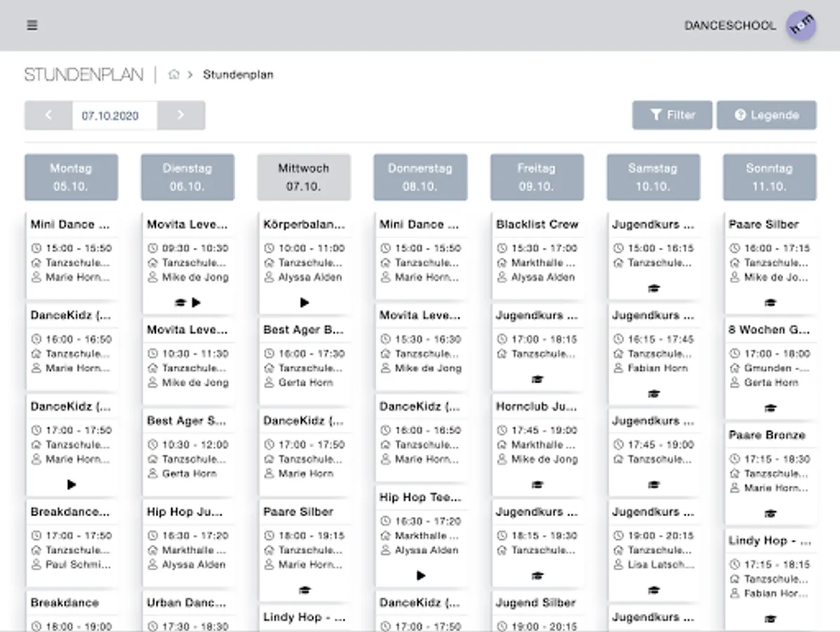The width and height of the screenshot is (840, 632).
Task: Click graduation cap on 8 Wochen G... card
Action: pos(771,409)
